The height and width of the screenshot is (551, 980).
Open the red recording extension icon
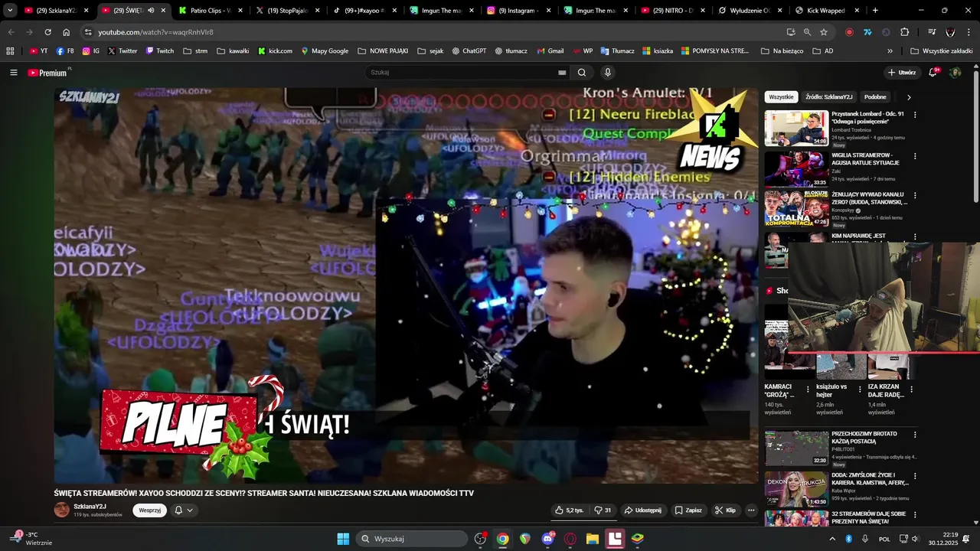click(849, 32)
